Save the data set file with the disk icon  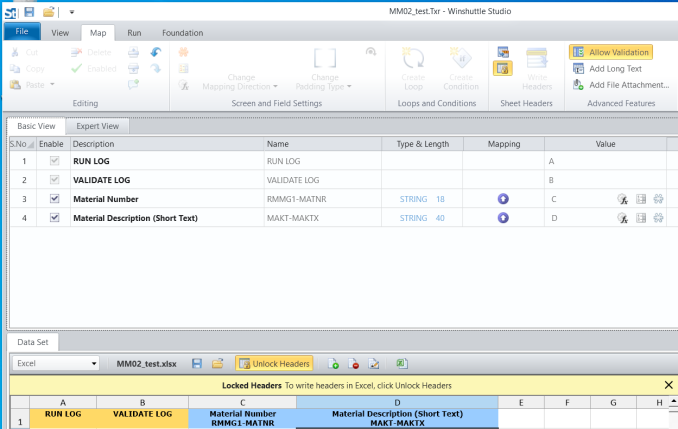pyautogui.click(x=197, y=364)
